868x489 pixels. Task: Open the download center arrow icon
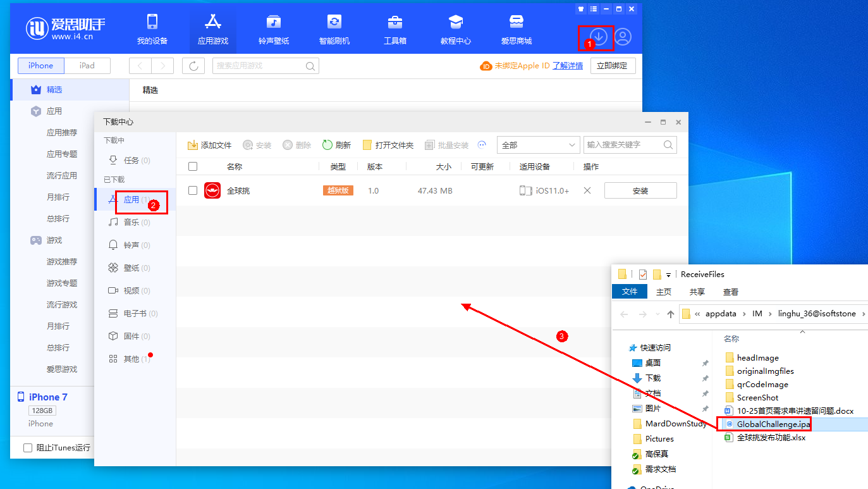[599, 37]
